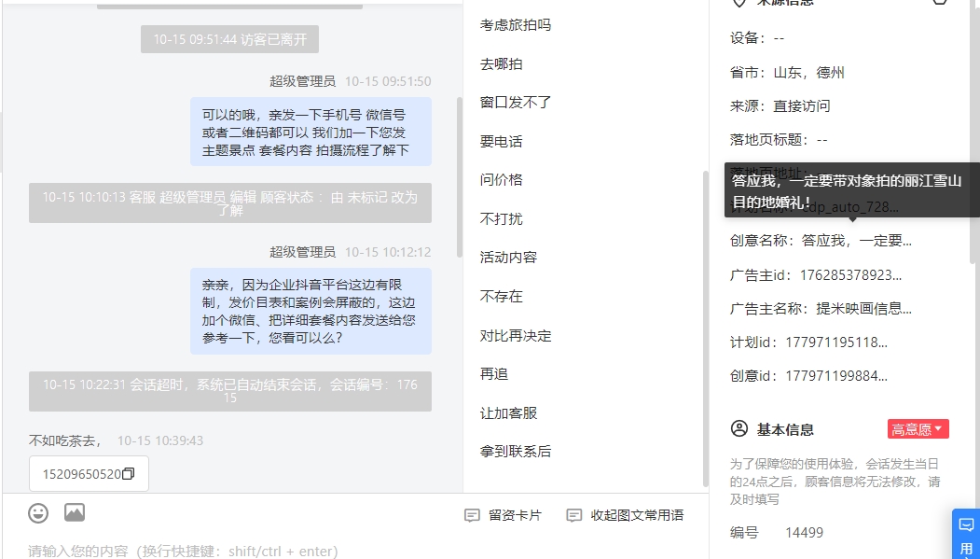980x559 pixels.
Task: Click the 访客已离开 system notice
Action: [230, 39]
